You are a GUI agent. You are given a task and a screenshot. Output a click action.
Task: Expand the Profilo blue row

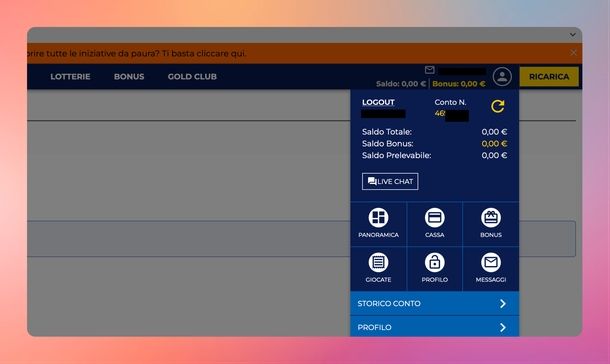435,327
